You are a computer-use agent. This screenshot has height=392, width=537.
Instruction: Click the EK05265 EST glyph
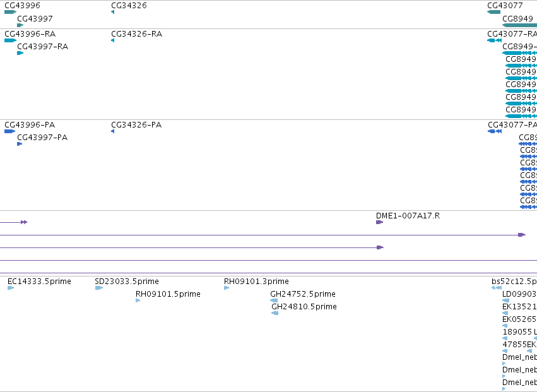pyautogui.click(x=505, y=326)
